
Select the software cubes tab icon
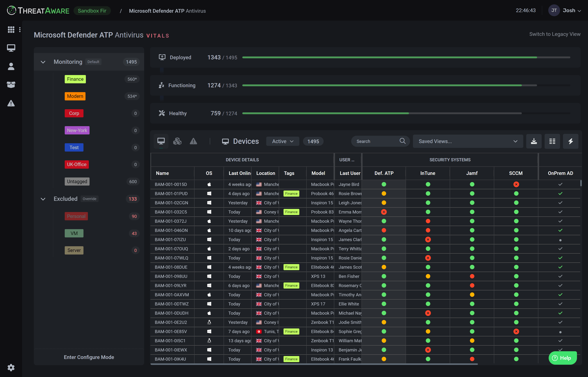pos(177,141)
